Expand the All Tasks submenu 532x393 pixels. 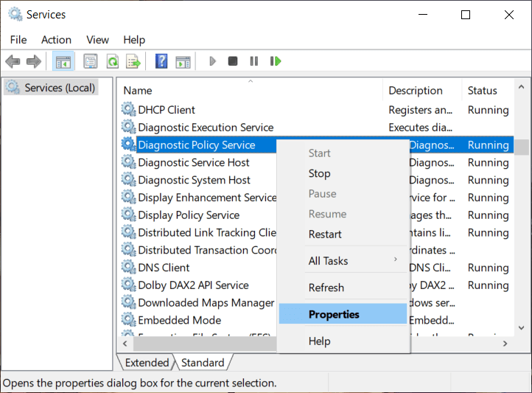point(328,260)
